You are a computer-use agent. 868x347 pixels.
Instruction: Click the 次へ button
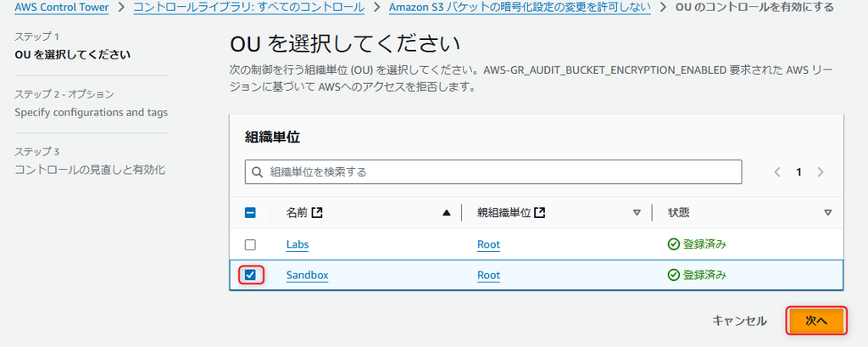[816, 321]
